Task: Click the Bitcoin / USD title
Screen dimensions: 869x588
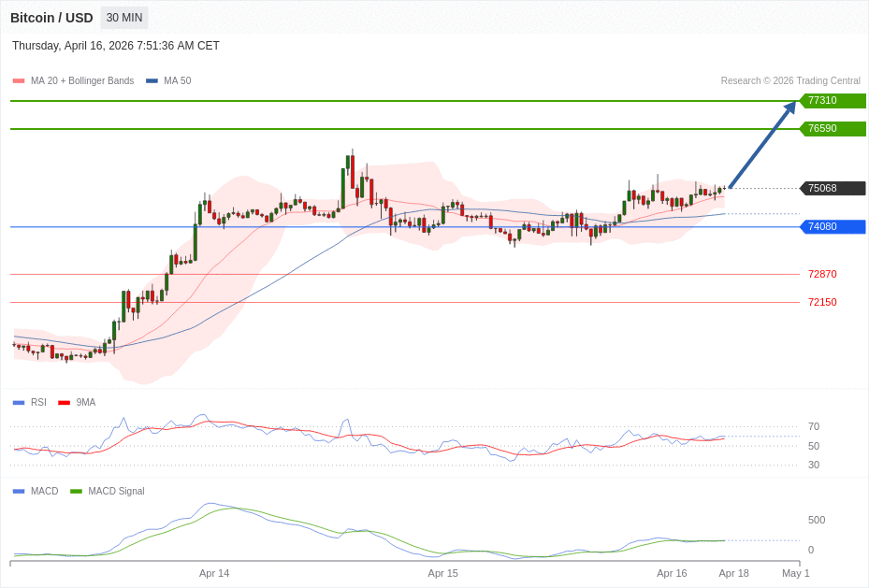Action: (x=51, y=18)
